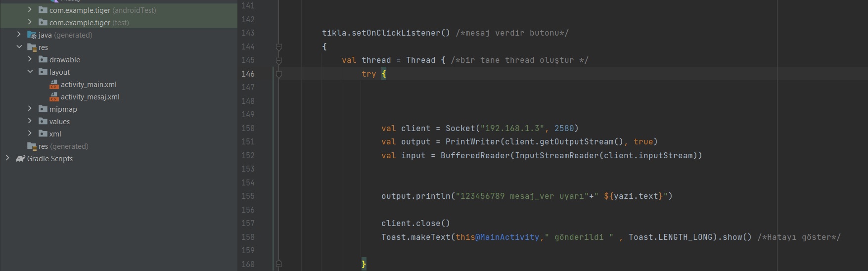
Task: Click the values folder icon
Action: 43,121
